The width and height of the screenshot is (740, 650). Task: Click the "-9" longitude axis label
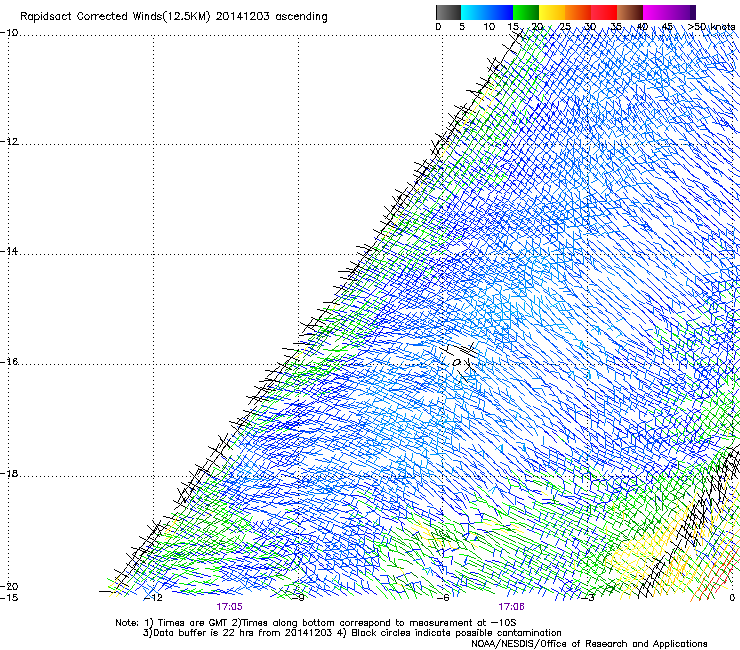click(x=298, y=598)
